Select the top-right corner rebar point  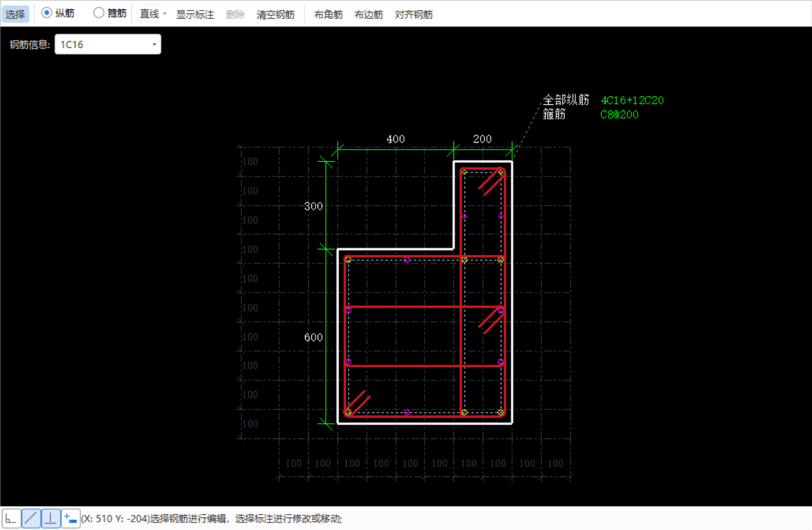[501, 171]
